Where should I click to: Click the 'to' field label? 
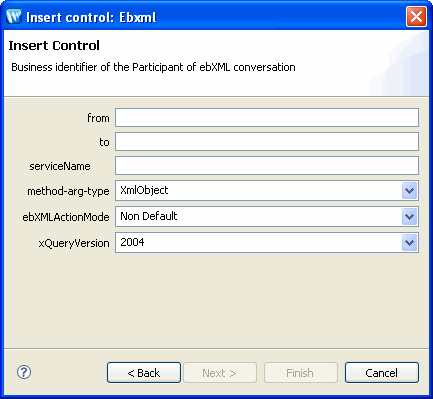(x=104, y=142)
